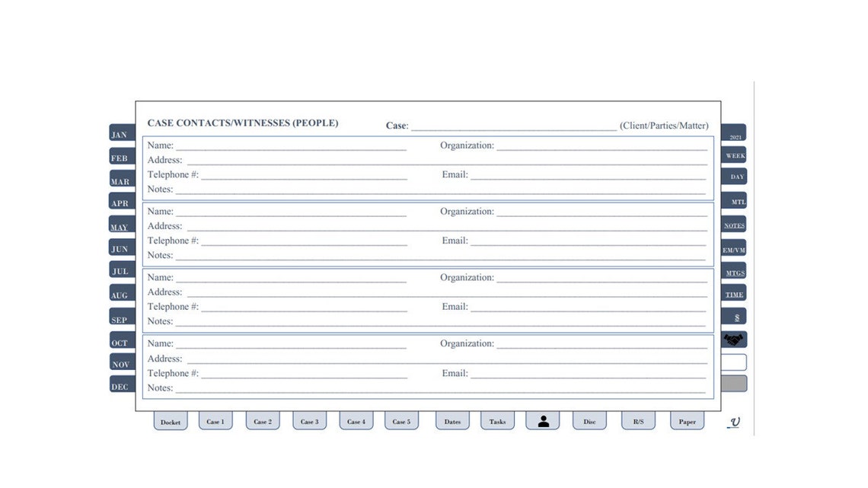Open the handshake icon tab
This screenshot has width=868, height=488.
(x=732, y=339)
